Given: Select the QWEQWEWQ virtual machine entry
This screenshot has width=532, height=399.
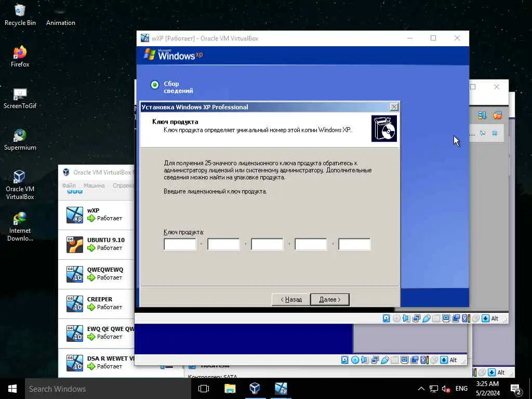Looking at the screenshot, I should coord(97,274).
